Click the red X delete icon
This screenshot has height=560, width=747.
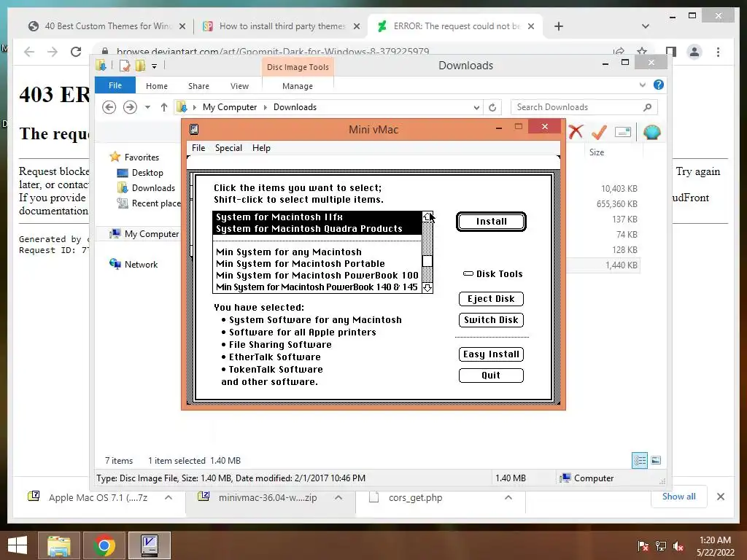[x=576, y=131]
